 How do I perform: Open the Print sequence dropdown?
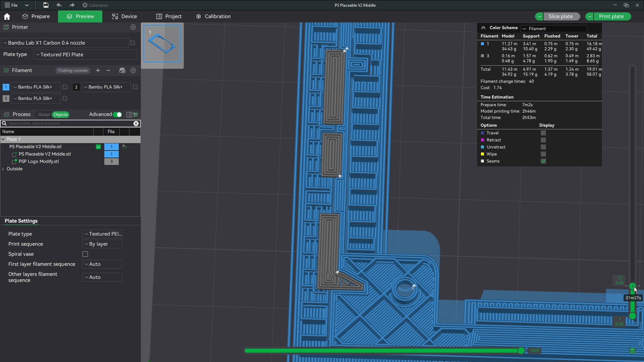coord(102,244)
